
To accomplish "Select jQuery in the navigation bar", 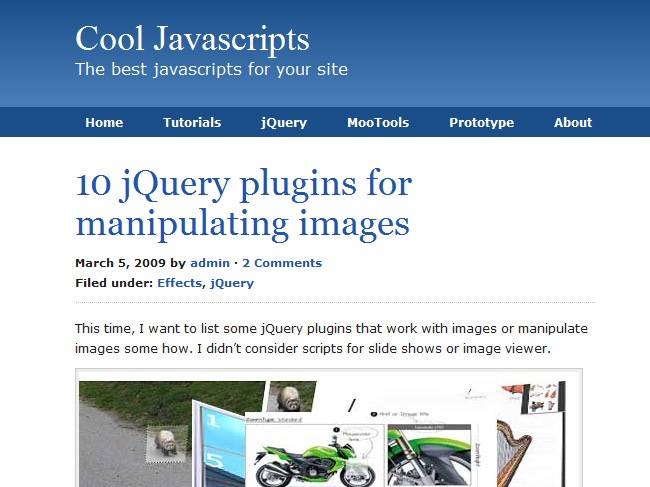I will (x=284, y=123).
